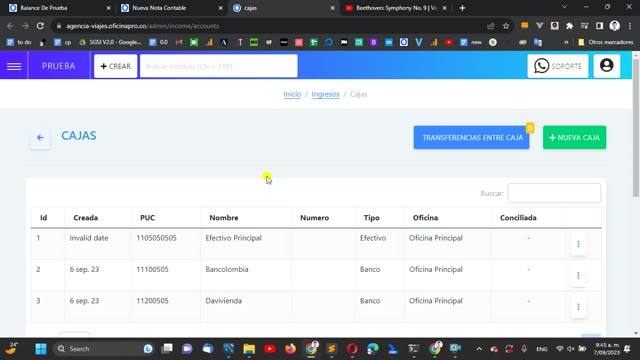The width and height of the screenshot is (640, 360).
Task: Open actions menu for Davivienda row
Action: [578, 307]
